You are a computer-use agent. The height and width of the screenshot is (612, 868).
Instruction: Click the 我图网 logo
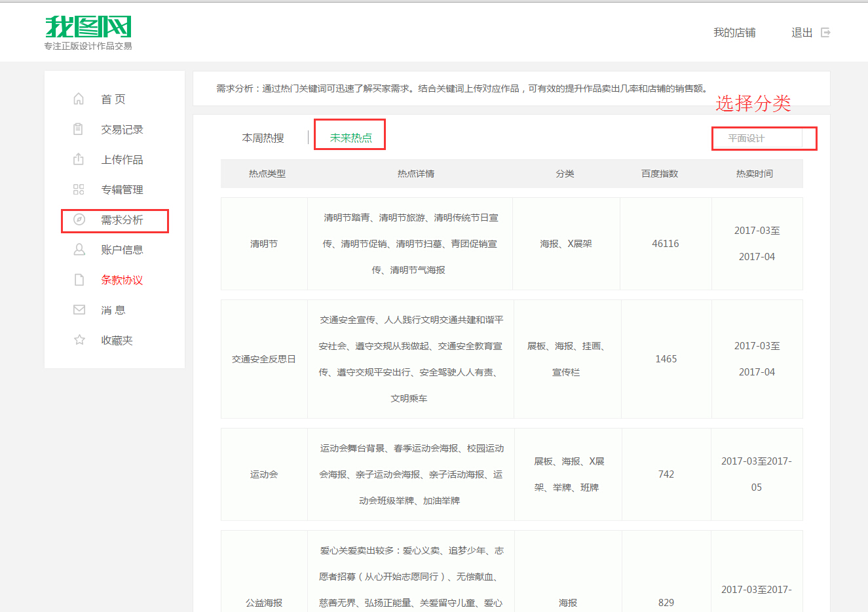coord(88,27)
